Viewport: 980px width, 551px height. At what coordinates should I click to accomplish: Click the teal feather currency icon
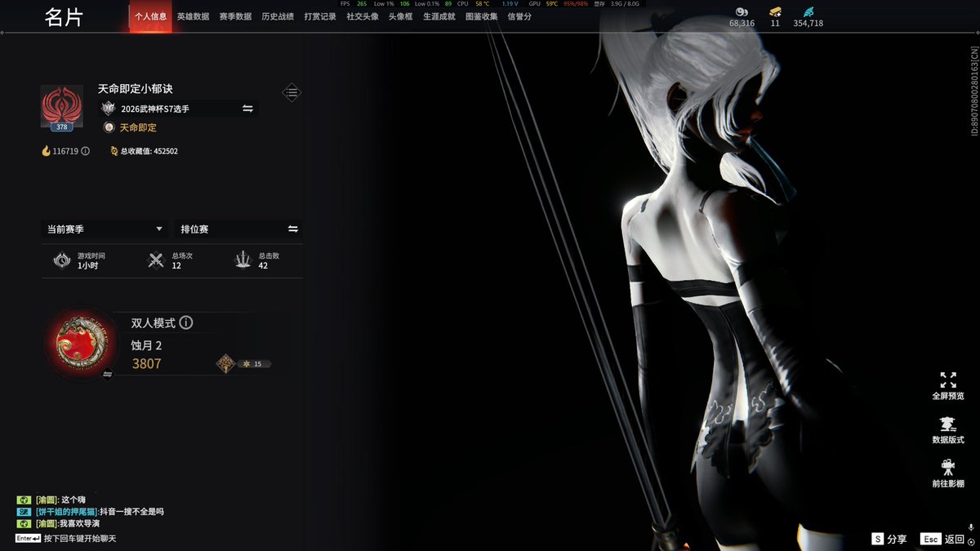click(x=808, y=11)
